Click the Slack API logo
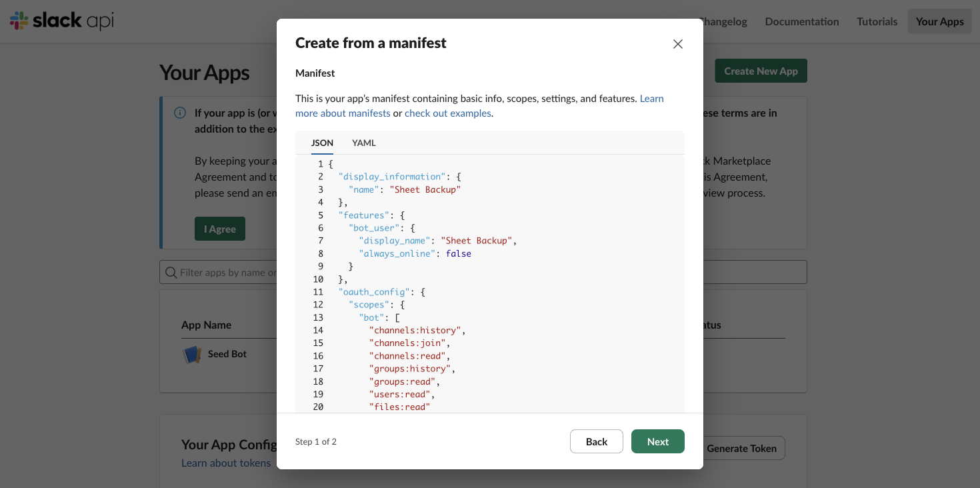This screenshot has width=980, height=488. pos(61,21)
